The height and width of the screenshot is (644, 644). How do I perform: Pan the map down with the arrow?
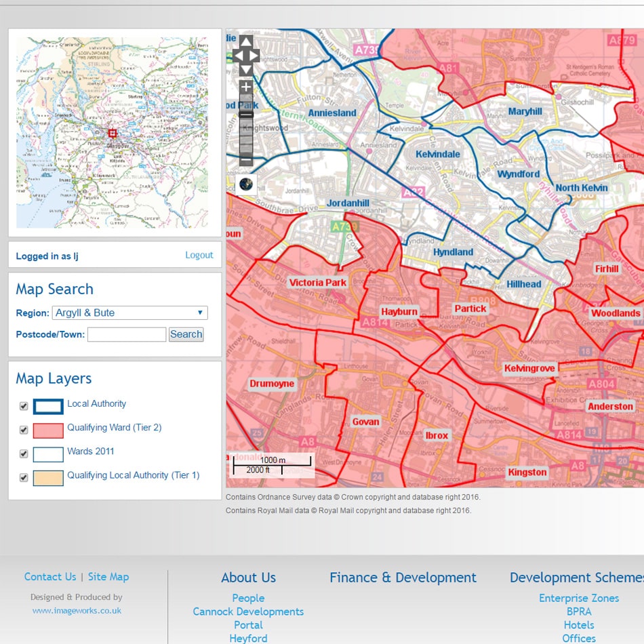click(246, 69)
